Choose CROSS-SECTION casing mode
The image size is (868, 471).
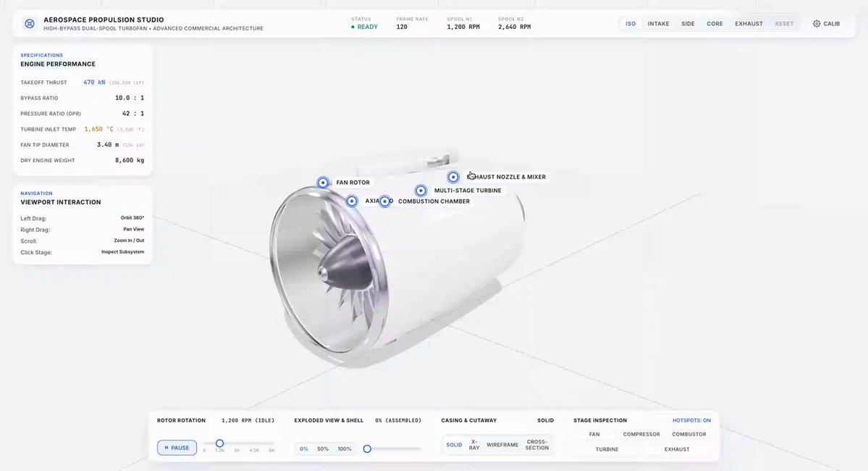(537, 445)
